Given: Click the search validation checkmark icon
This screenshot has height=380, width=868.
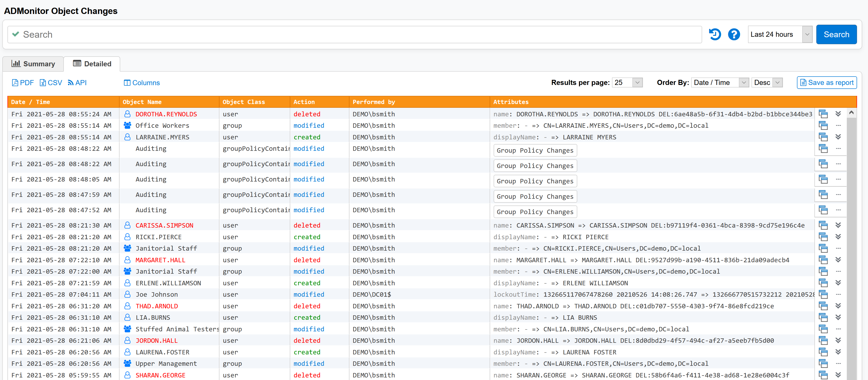Looking at the screenshot, I should (16, 34).
